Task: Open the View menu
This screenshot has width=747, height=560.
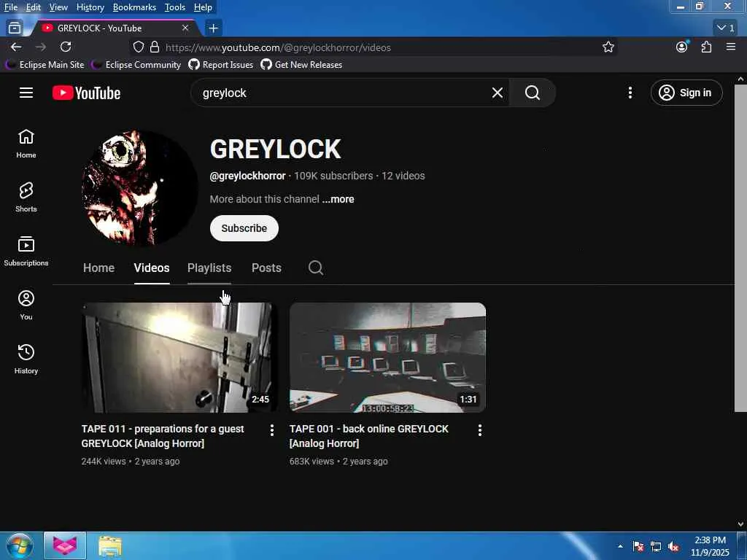Action: click(x=58, y=7)
